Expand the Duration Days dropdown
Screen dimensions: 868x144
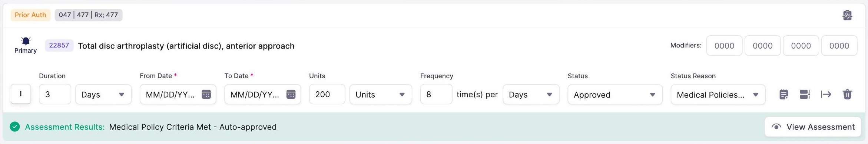103,94
